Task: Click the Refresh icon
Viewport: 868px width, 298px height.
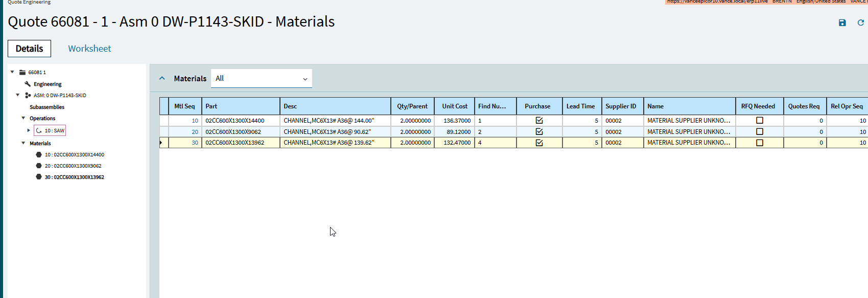Action: click(861, 22)
